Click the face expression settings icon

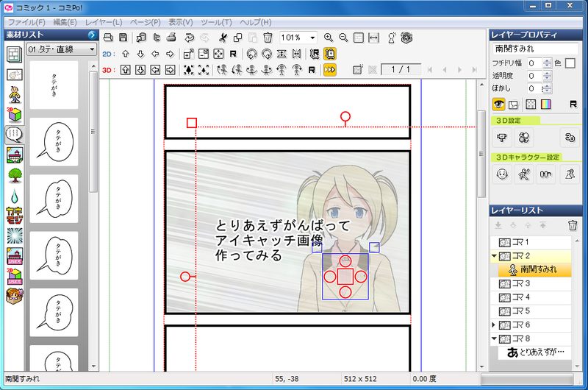coord(502,174)
